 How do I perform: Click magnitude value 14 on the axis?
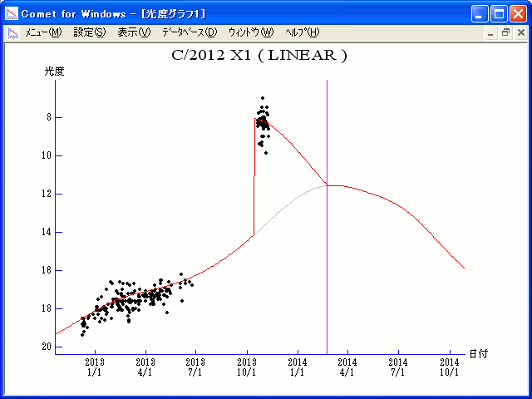pyautogui.click(x=47, y=232)
